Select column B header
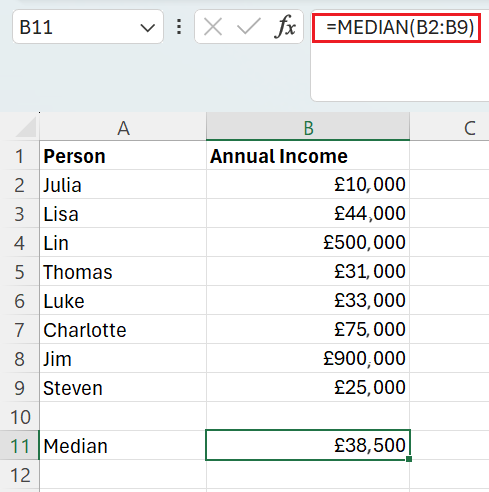The width and height of the screenshot is (489, 492). coord(308,127)
